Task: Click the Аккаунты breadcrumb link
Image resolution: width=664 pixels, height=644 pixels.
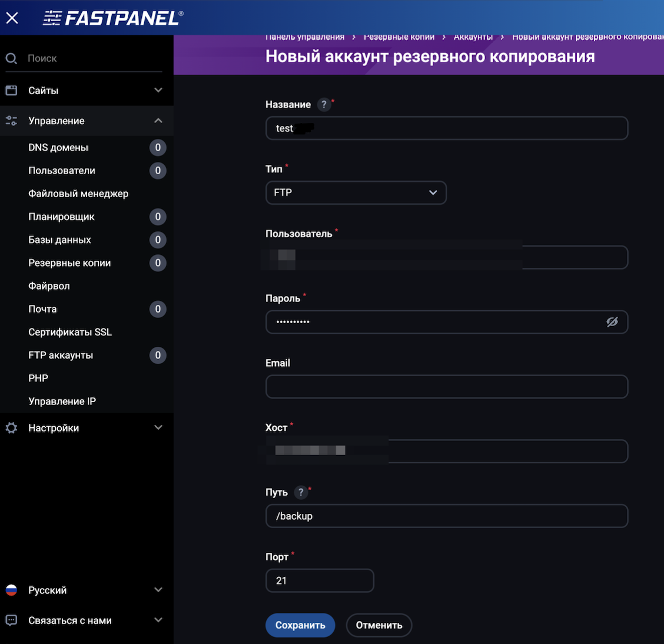Action: [x=473, y=36]
